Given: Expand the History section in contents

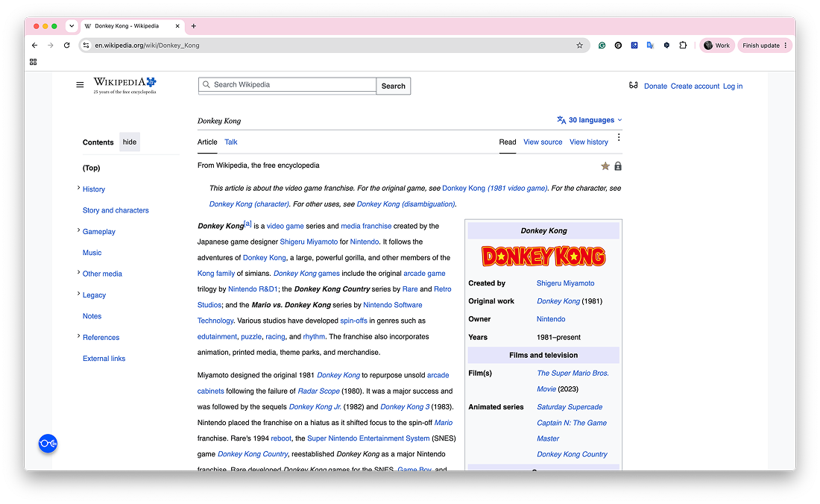Looking at the screenshot, I should click(78, 188).
